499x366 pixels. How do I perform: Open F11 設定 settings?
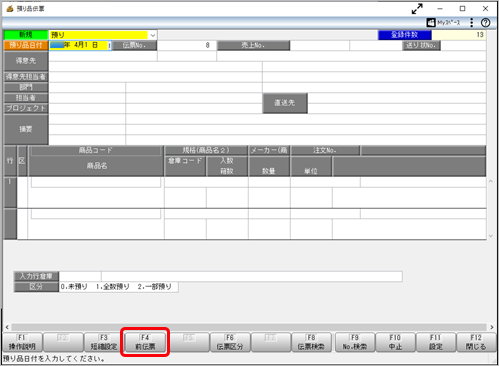point(436,342)
